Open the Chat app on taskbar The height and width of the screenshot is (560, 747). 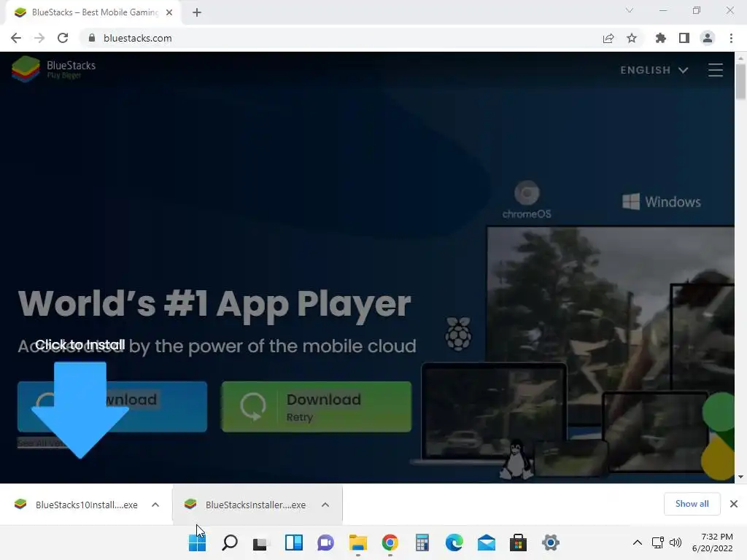326,542
